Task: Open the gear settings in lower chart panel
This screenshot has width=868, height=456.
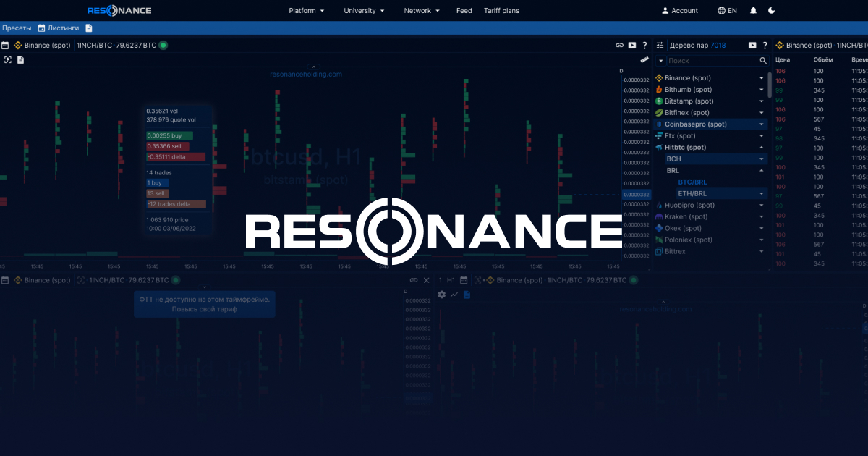Action: click(442, 295)
